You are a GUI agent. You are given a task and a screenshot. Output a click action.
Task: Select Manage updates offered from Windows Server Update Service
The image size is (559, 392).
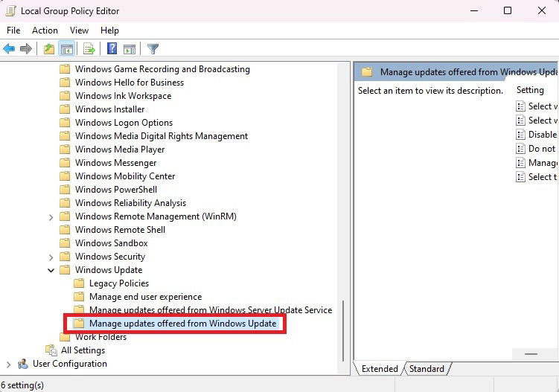(211, 310)
